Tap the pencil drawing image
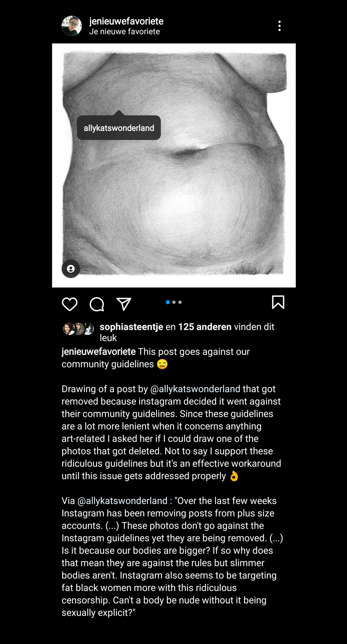The image size is (347, 644). (x=174, y=165)
